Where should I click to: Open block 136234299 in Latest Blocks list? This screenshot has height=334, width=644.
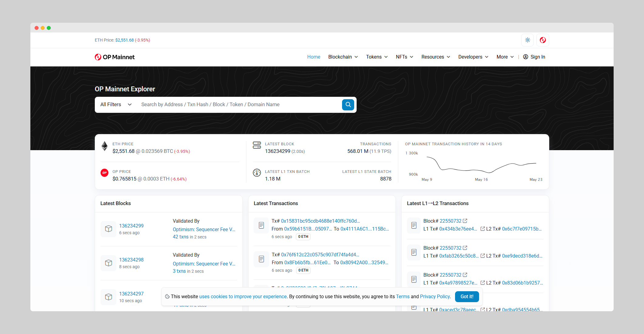[x=131, y=226]
